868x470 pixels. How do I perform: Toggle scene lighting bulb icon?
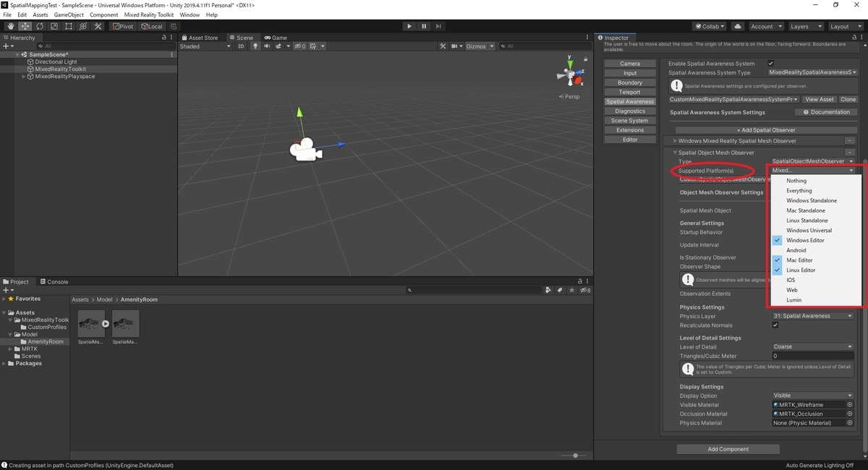pos(255,46)
